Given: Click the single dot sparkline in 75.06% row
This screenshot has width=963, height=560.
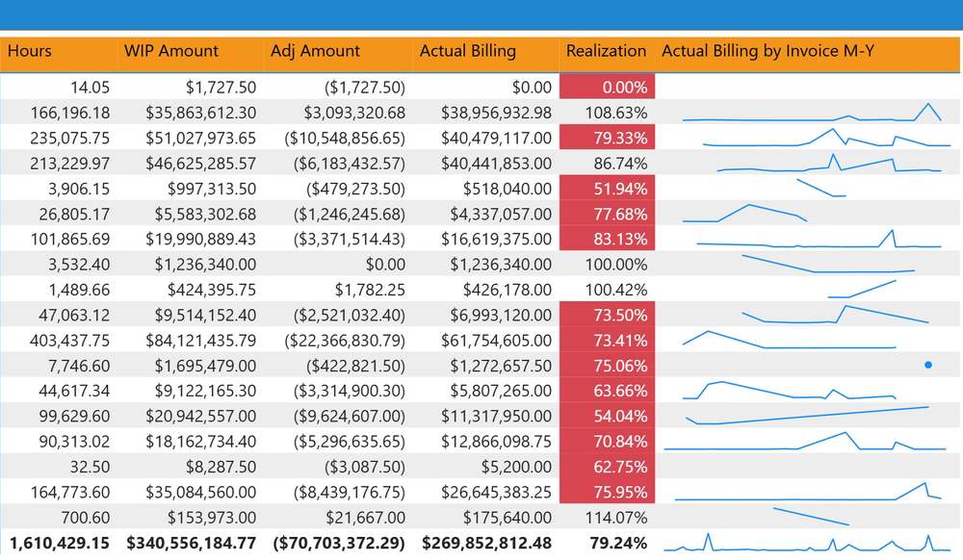Looking at the screenshot, I should (928, 365).
